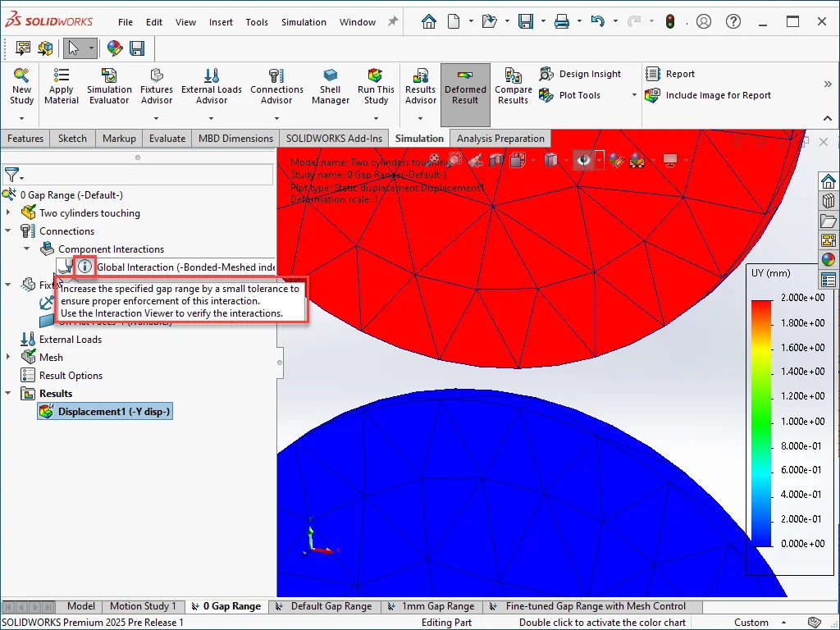This screenshot has height=630, width=840.
Task: Click the Shell Manager icon
Action: [x=331, y=86]
